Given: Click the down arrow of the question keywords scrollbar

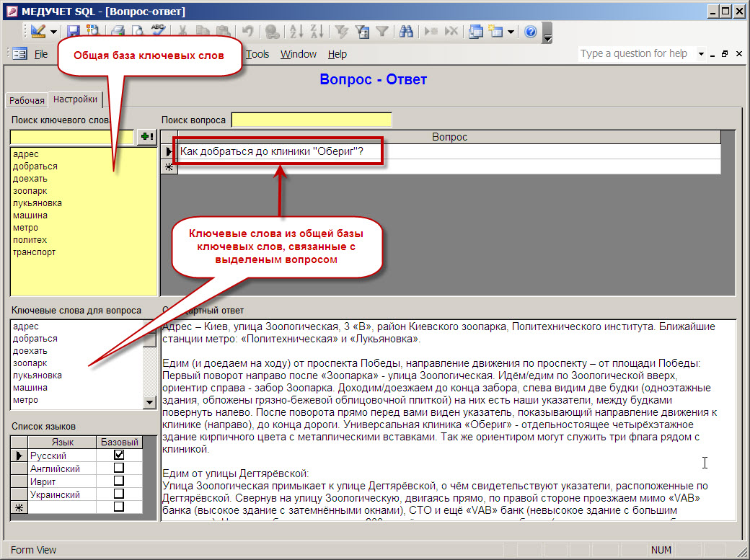Looking at the screenshot, I should 150,402.
